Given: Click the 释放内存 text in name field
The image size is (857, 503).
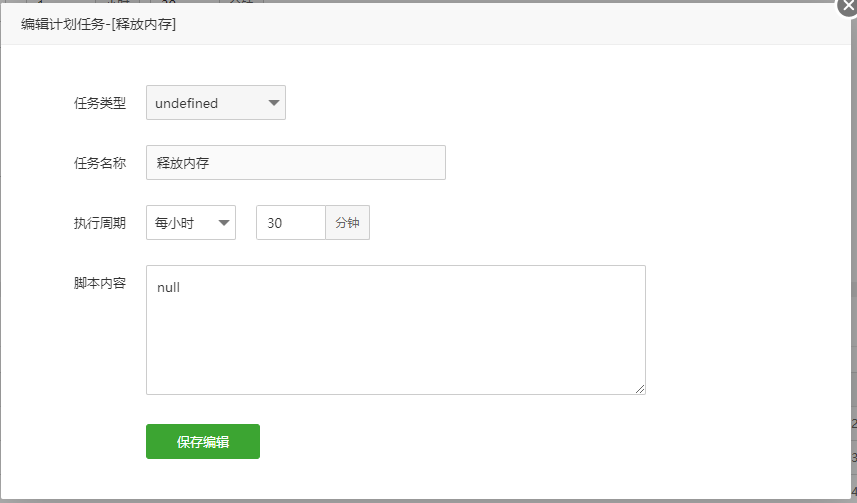Looking at the screenshot, I should point(183,163).
